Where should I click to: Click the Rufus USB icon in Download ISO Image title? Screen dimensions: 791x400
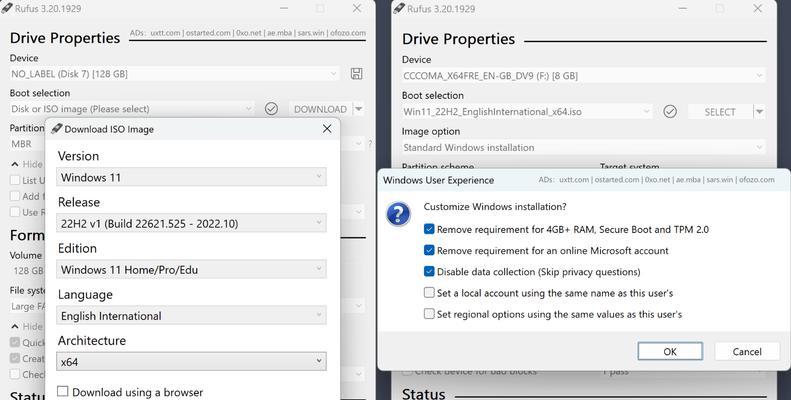point(56,129)
